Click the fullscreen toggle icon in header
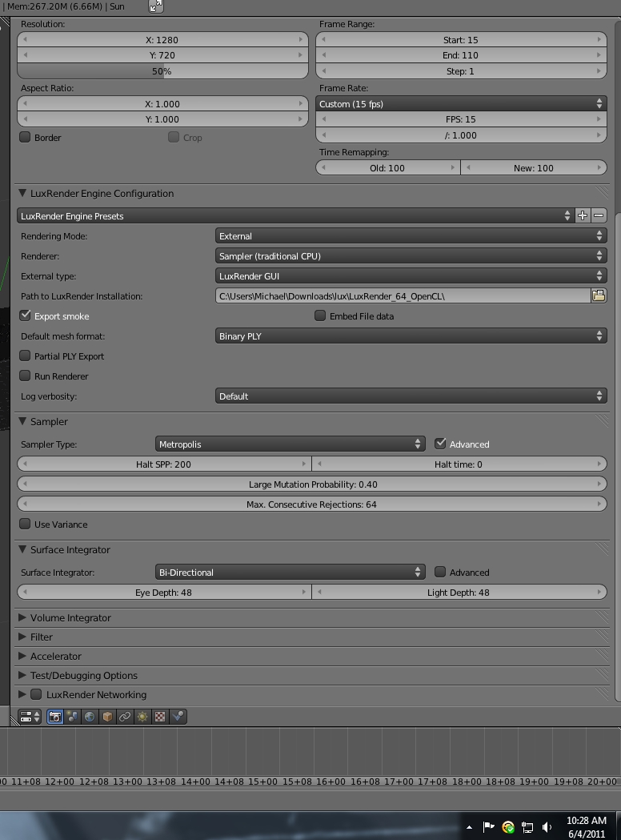Image resolution: width=621 pixels, height=840 pixels. 156,6
